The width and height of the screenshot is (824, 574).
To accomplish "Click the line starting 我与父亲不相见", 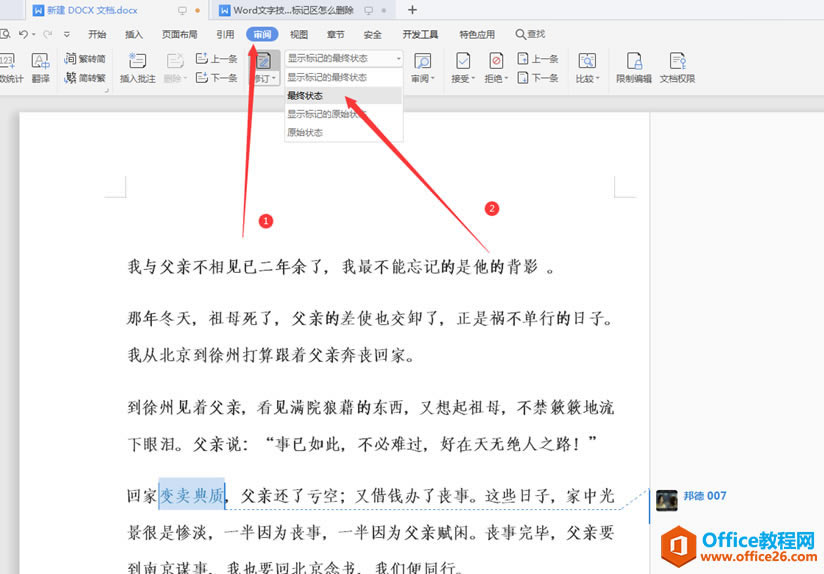I will pyautogui.click(x=341, y=266).
